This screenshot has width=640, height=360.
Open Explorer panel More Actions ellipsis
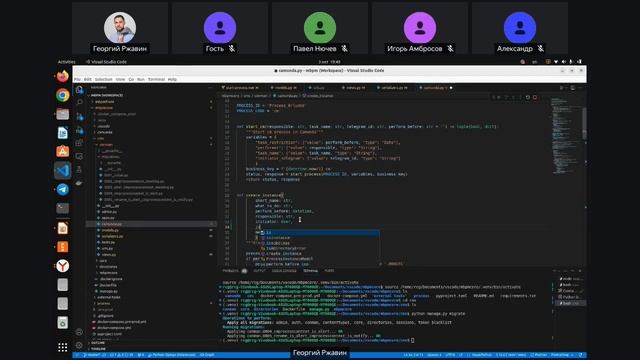click(x=211, y=87)
